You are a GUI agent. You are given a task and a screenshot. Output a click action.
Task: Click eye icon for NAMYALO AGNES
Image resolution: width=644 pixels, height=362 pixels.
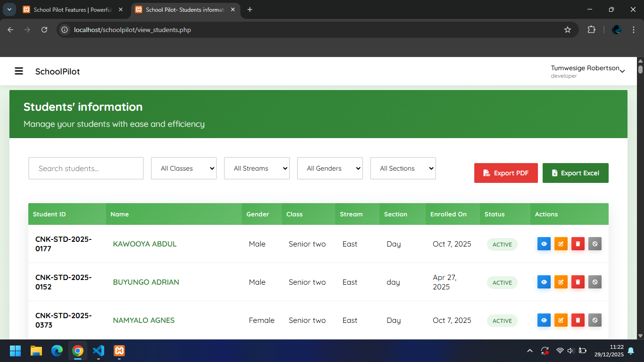click(x=544, y=320)
